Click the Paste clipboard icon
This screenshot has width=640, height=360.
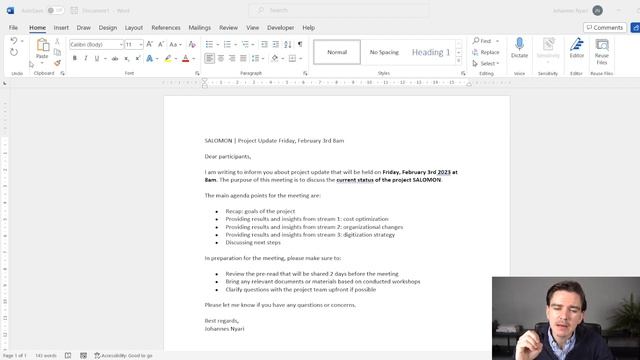point(42,45)
